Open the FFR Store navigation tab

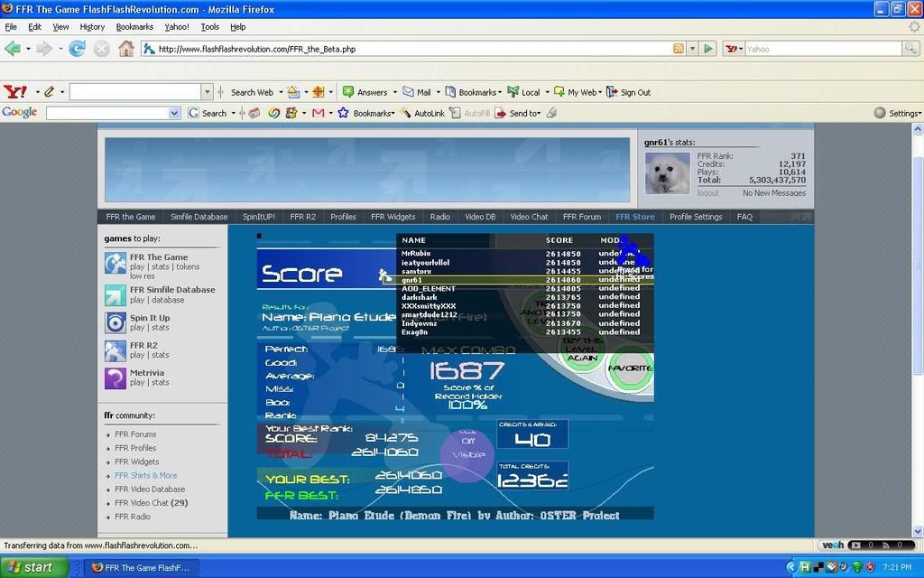point(634,217)
